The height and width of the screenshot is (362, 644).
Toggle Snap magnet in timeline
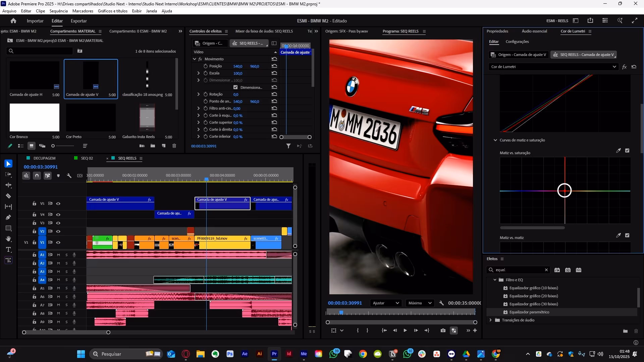(x=37, y=176)
